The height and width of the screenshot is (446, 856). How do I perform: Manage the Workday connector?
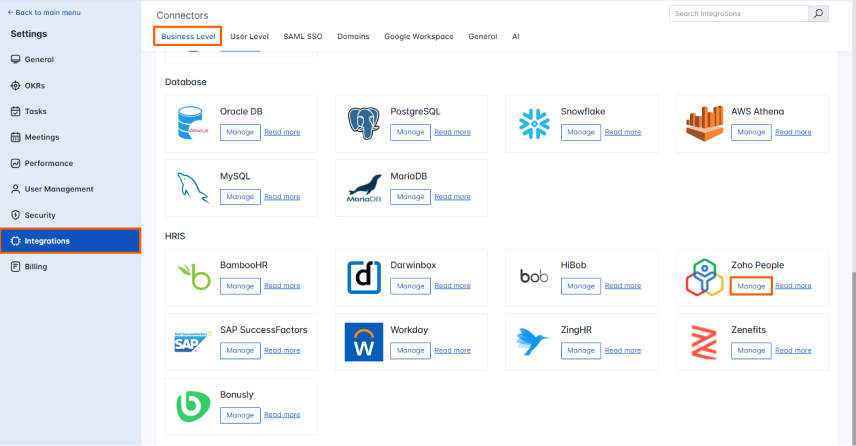[x=411, y=350]
